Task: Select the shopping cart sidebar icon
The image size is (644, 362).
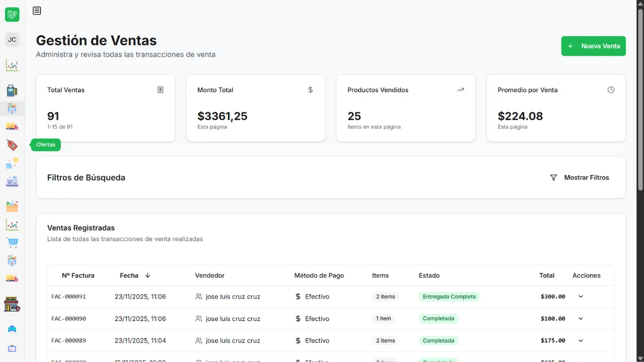Action: click(x=12, y=243)
